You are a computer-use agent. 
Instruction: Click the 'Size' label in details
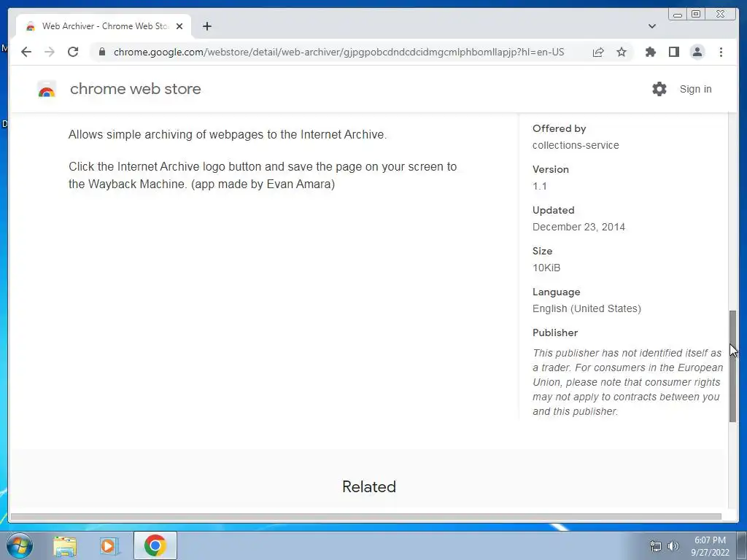pos(542,251)
